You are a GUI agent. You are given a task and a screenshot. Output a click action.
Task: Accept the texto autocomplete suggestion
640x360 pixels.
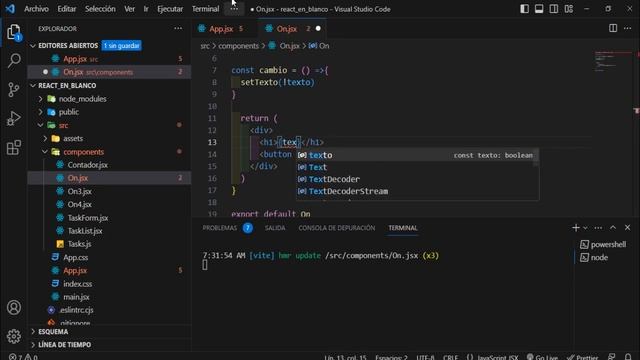[417, 155]
